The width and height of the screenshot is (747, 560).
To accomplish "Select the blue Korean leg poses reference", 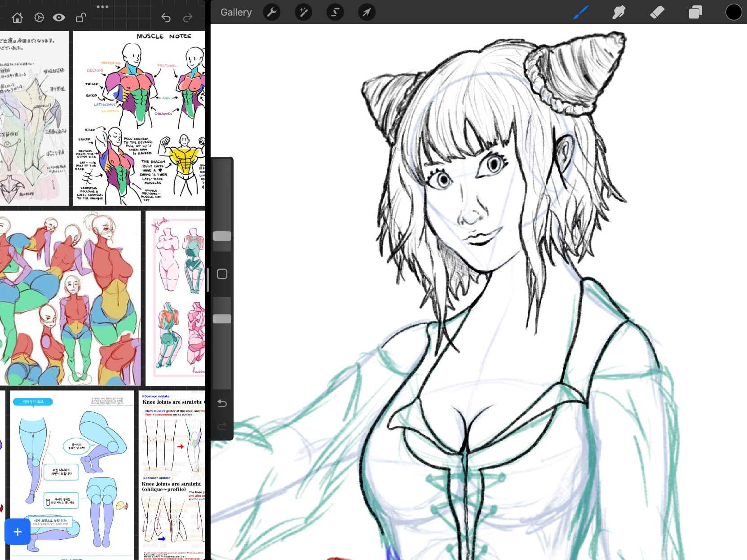I will 72,475.
